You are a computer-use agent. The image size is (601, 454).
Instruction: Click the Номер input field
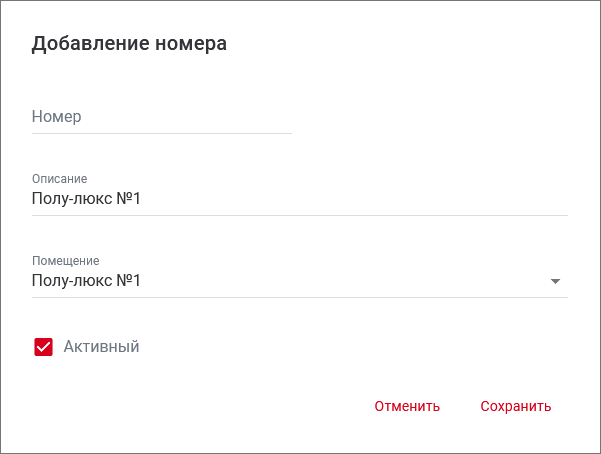click(x=160, y=117)
